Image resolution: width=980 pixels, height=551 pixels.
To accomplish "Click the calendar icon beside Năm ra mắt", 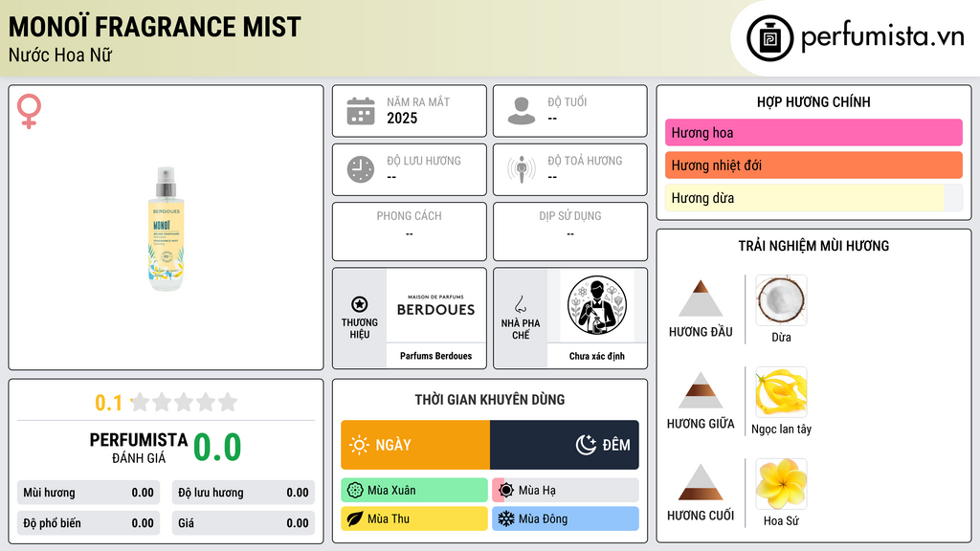I will click(361, 111).
